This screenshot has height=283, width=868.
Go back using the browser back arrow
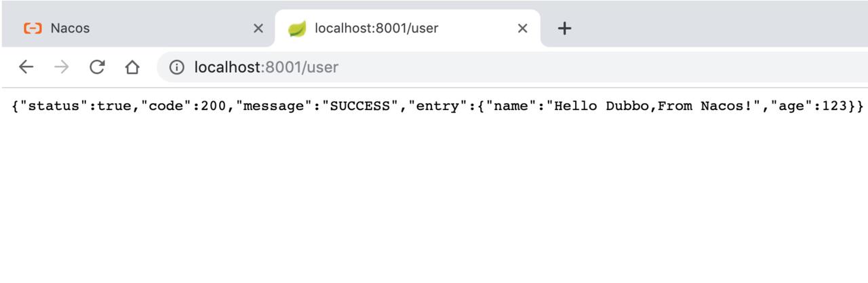[x=26, y=67]
